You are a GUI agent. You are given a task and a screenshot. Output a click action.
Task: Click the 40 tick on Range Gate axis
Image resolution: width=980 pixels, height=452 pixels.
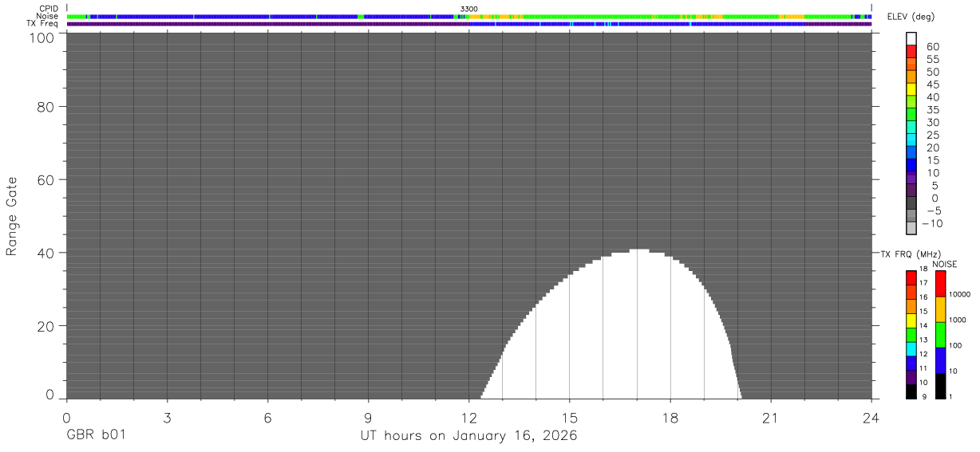click(x=45, y=253)
